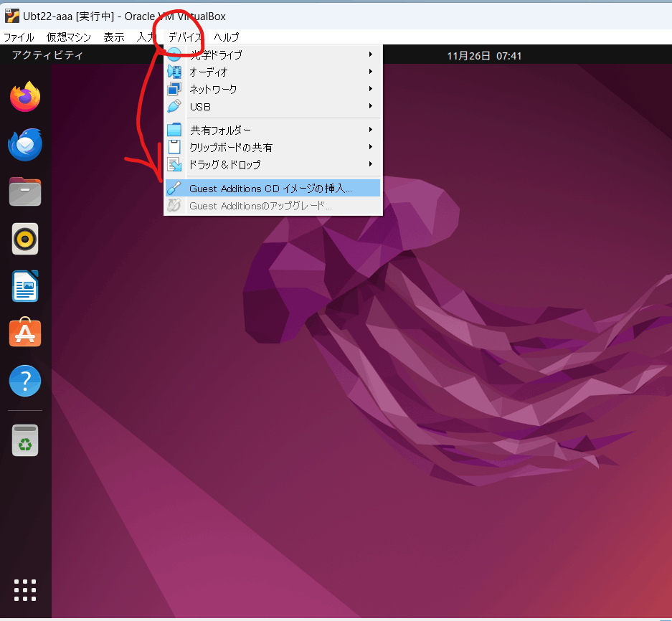Open the Help question mark icon
672x621 pixels.
(x=25, y=381)
